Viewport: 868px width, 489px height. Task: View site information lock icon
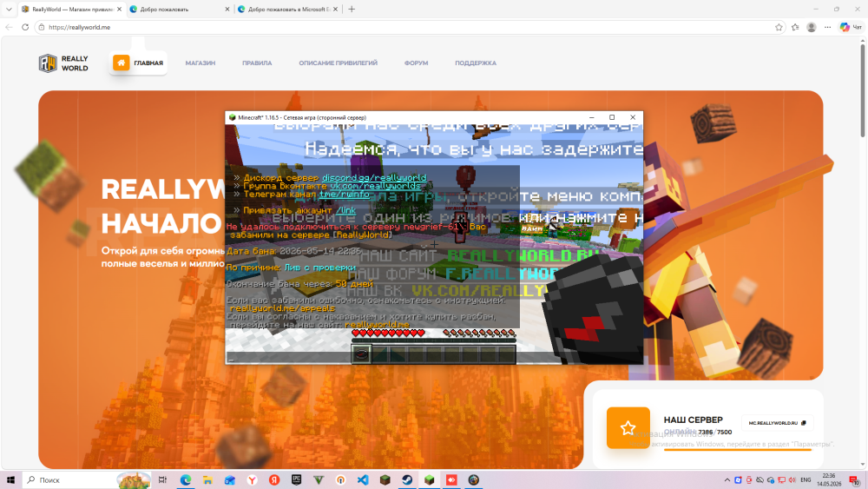[x=42, y=27]
